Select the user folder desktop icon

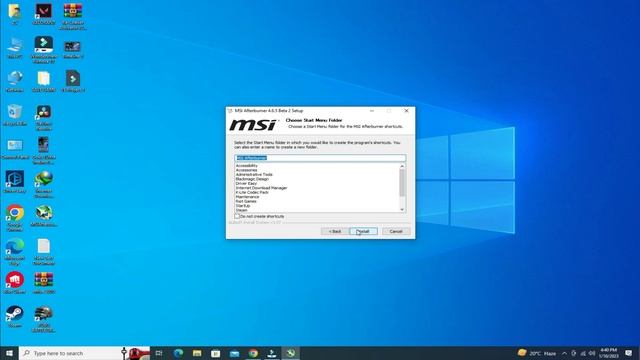click(x=15, y=14)
